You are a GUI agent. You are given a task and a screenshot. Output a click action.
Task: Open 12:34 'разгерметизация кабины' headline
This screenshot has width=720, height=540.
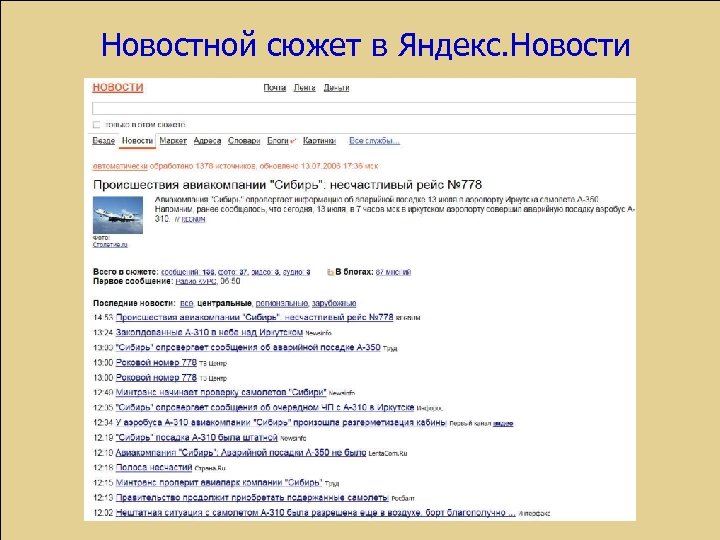281,422
